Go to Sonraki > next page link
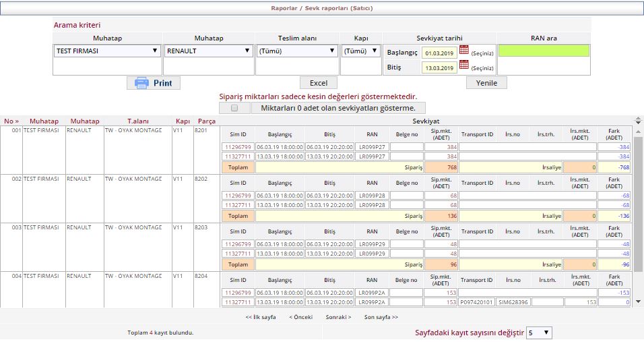Image resolution: width=644 pixels, height=342 pixels. click(338, 317)
